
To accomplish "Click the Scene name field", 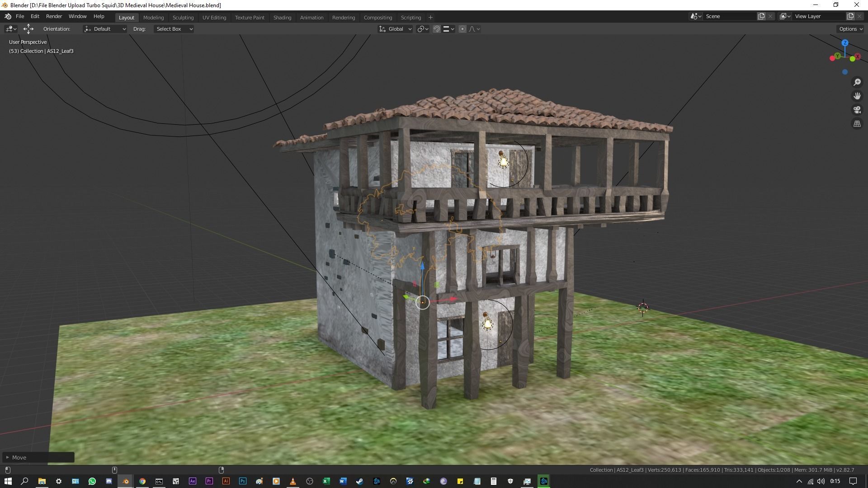I will pyautogui.click(x=730, y=16).
